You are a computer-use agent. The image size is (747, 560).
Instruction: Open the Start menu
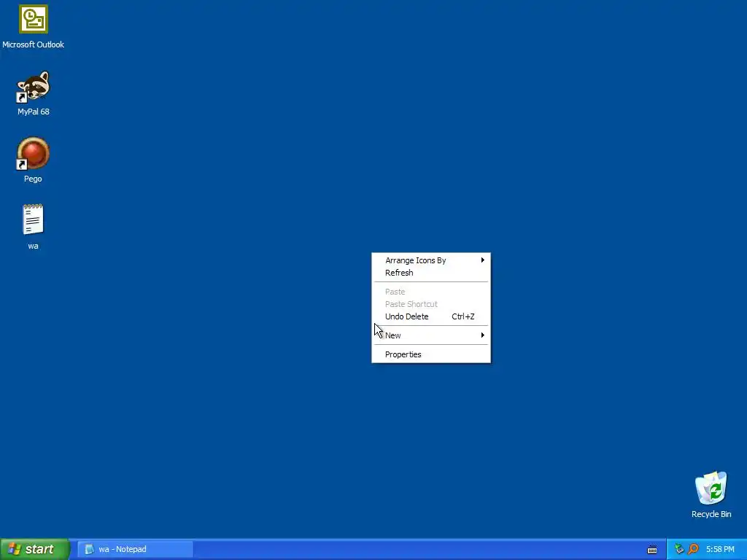pyautogui.click(x=35, y=550)
